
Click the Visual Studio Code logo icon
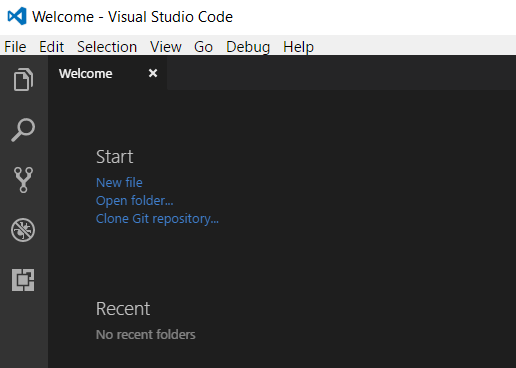click(x=17, y=16)
